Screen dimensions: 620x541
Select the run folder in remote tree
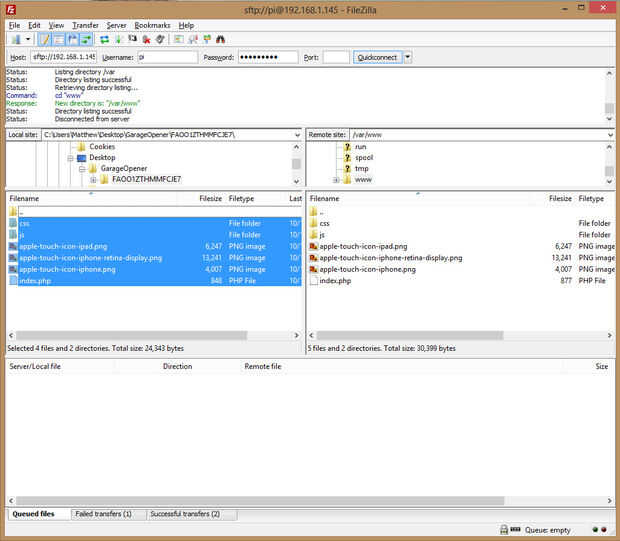360,147
